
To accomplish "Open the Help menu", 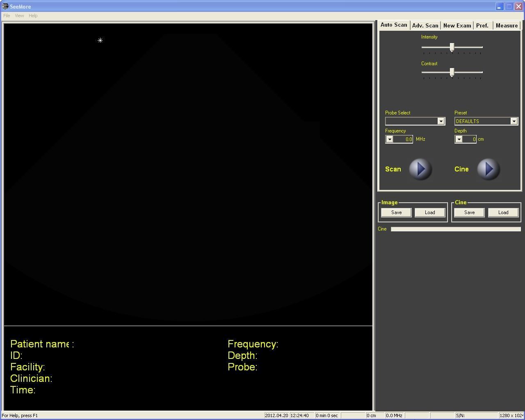I will (33, 16).
